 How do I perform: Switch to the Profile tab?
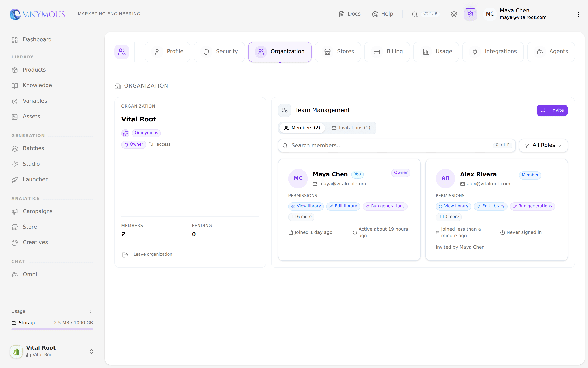click(x=167, y=52)
